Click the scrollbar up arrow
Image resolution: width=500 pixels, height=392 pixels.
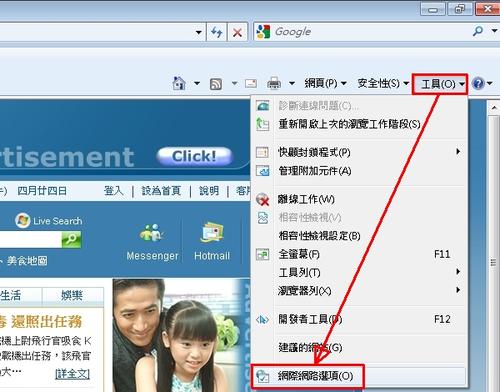(x=494, y=107)
